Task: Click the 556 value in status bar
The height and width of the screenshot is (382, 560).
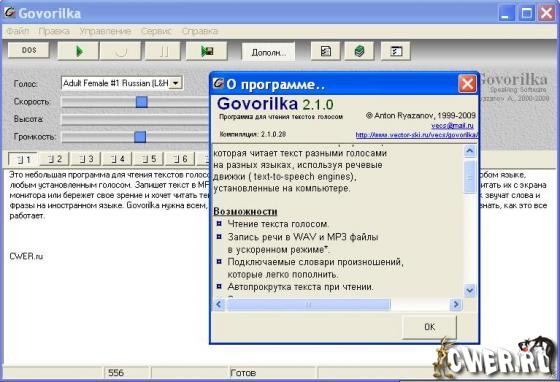Action: 116,373
